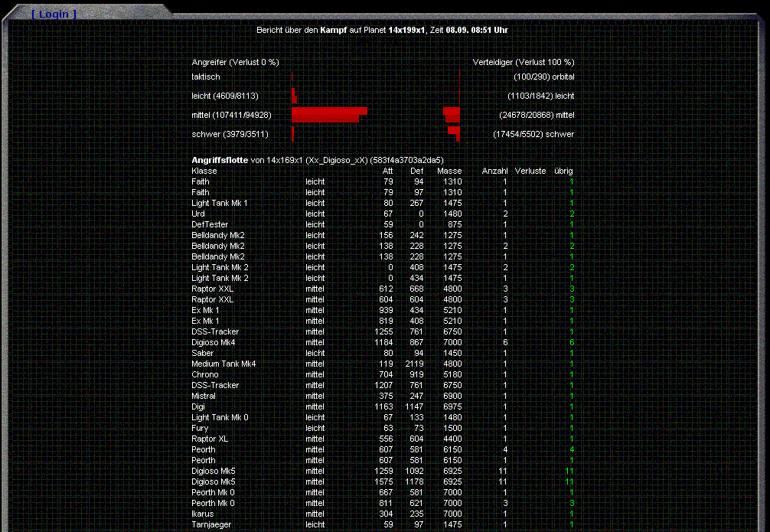This screenshot has width=770, height=532.
Task: Click the Ikarus ship entry
Action: tap(203, 514)
